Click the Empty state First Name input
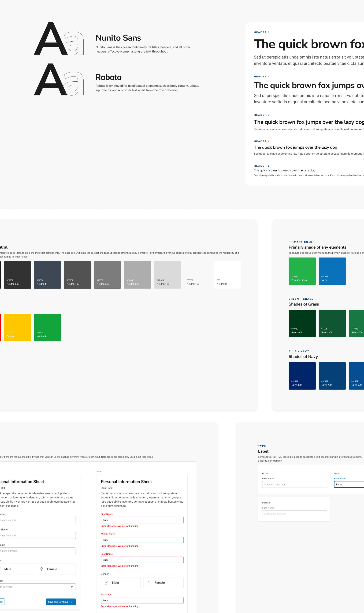Viewport: 364px width, 613px height. tap(295, 484)
